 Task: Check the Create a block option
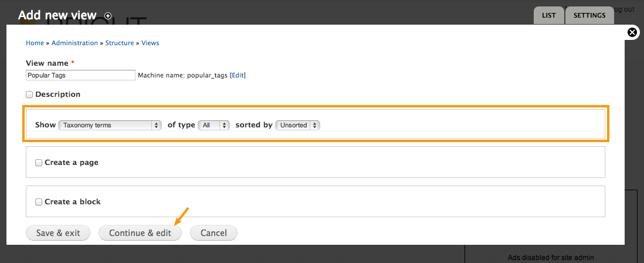[x=39, y=202]
